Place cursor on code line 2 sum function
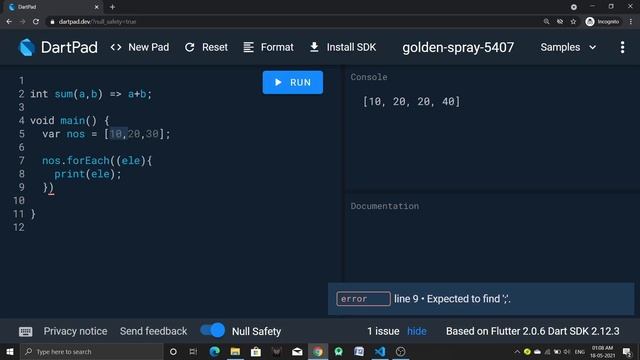 click(91, 94)
